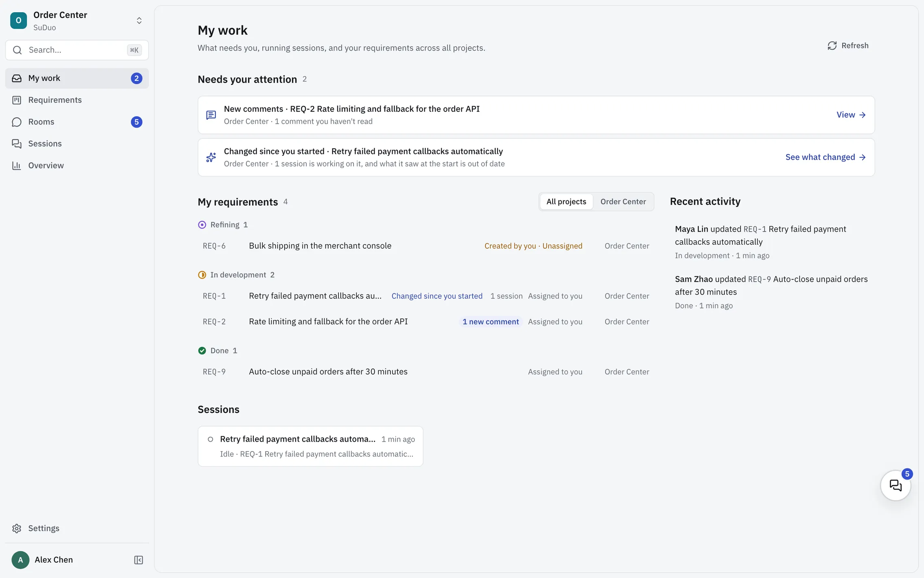
Task: Collapse the In development group header
Action: [x=236, y=275]
